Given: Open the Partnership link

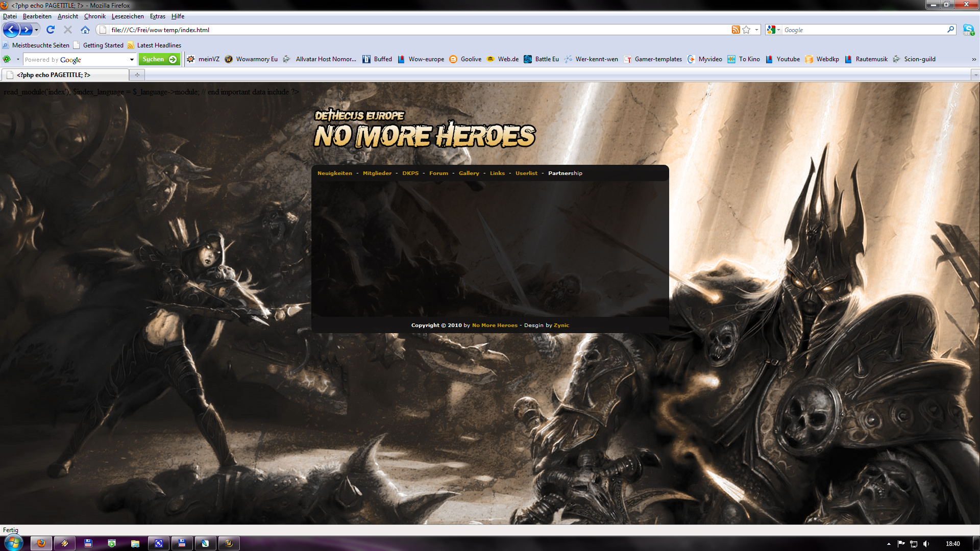Looking at the screenshot, I should pyautogui.click(x=565, y=173).
